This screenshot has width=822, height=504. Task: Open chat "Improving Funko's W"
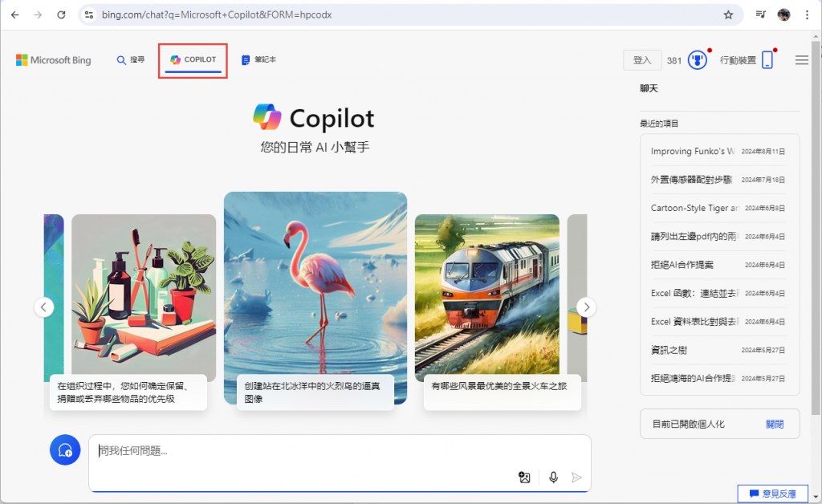tap(718, 152)
